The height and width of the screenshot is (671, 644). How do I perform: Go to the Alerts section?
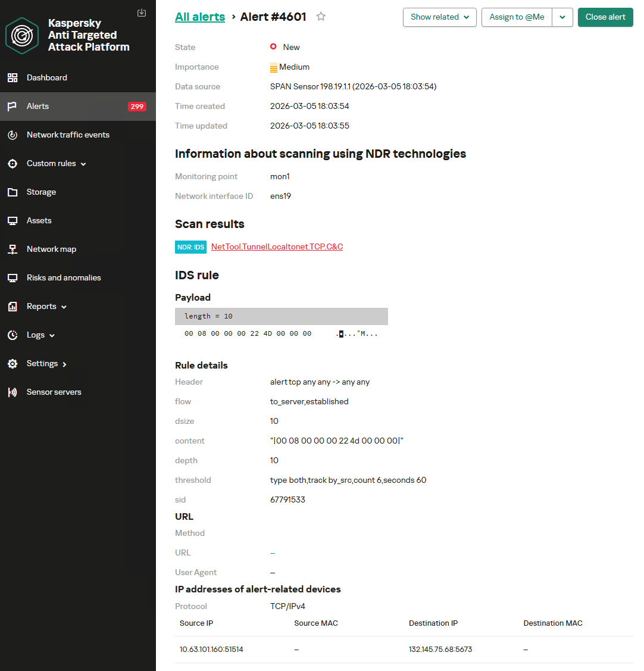tap(38, 107)
